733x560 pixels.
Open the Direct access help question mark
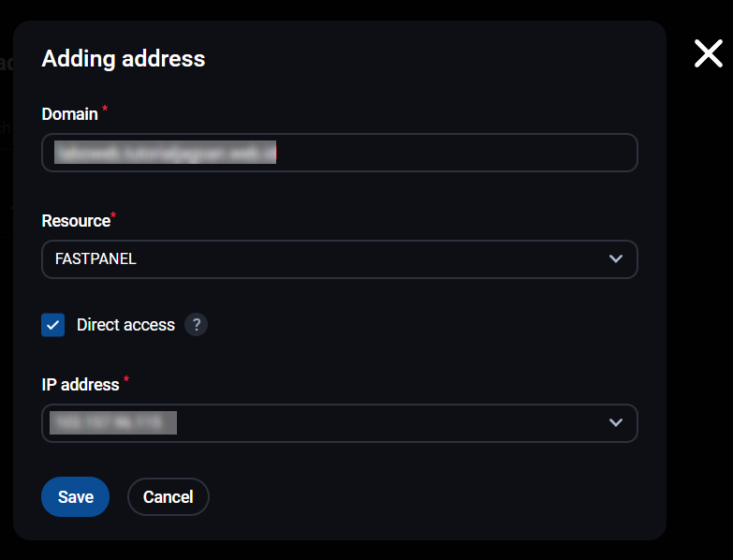196,324
